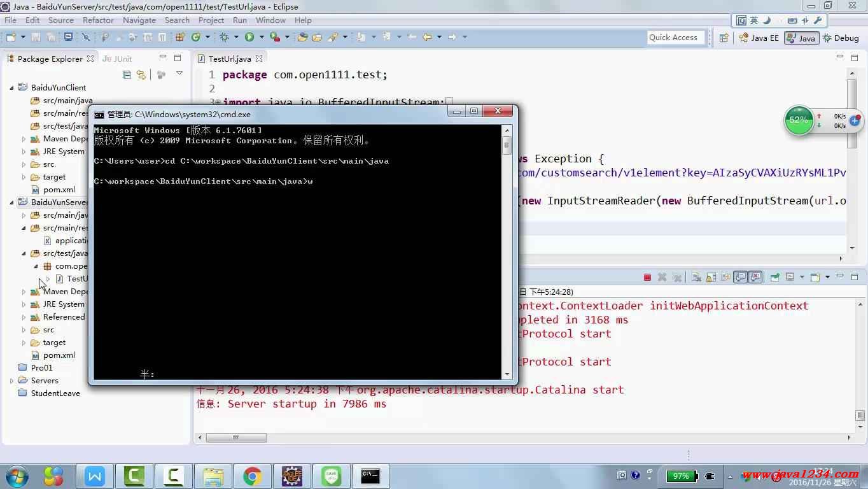The image size is (868, 489).
Task: Toggle Show Console on Standard Out change
Action: tap(740, 277)
